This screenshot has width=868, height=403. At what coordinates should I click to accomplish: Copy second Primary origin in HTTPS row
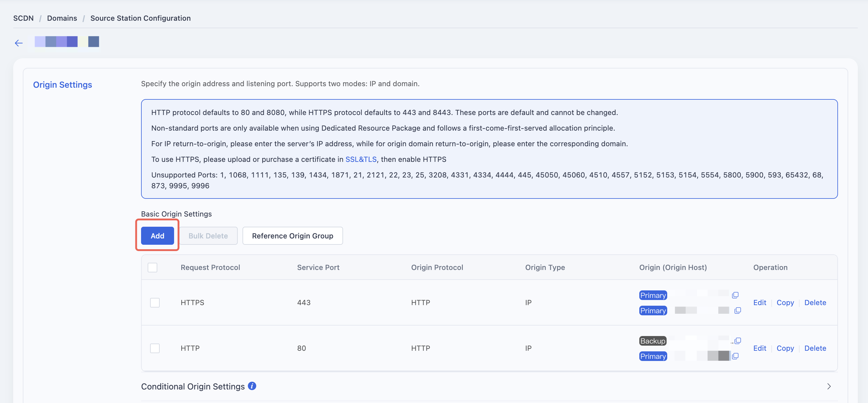(738, 310)
